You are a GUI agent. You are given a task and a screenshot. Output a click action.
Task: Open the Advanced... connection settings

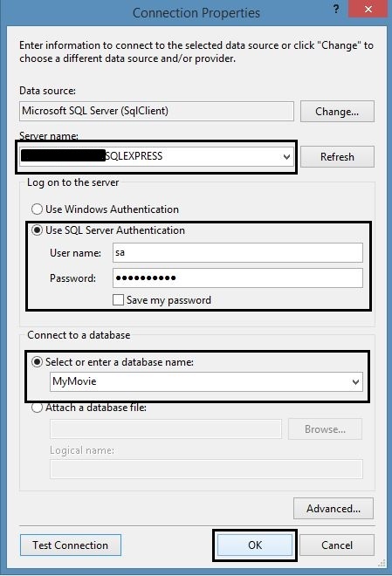pyautogui.click(x=334, y=509)
